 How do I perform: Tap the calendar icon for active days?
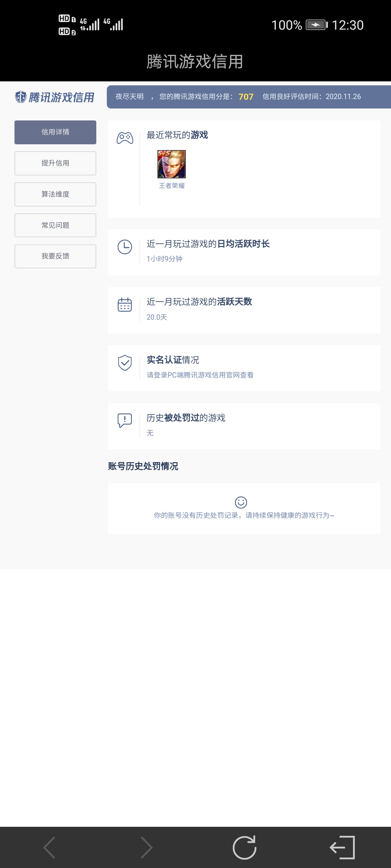[125, 305]
